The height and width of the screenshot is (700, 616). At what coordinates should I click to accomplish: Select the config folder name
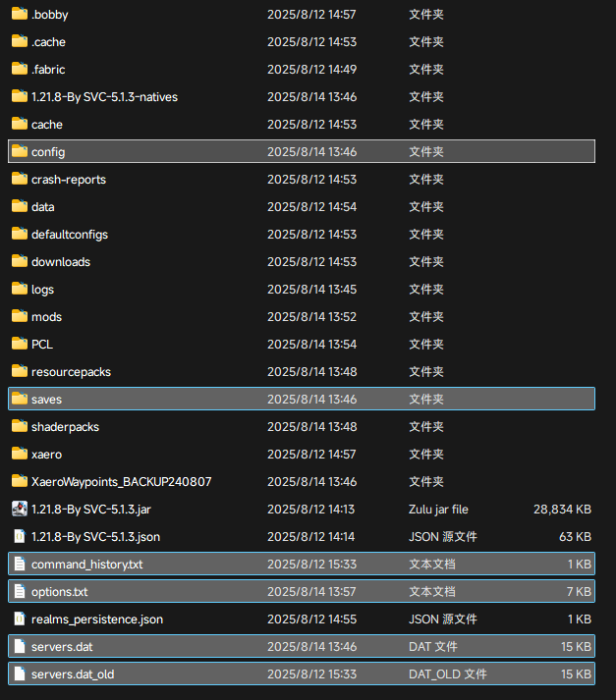click(48, 152)
